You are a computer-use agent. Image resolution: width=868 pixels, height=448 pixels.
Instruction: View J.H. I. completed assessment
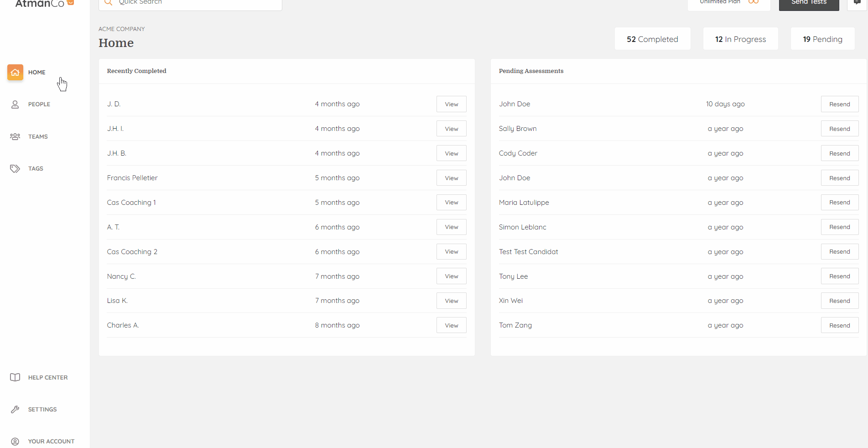click(x=452, y=129)
